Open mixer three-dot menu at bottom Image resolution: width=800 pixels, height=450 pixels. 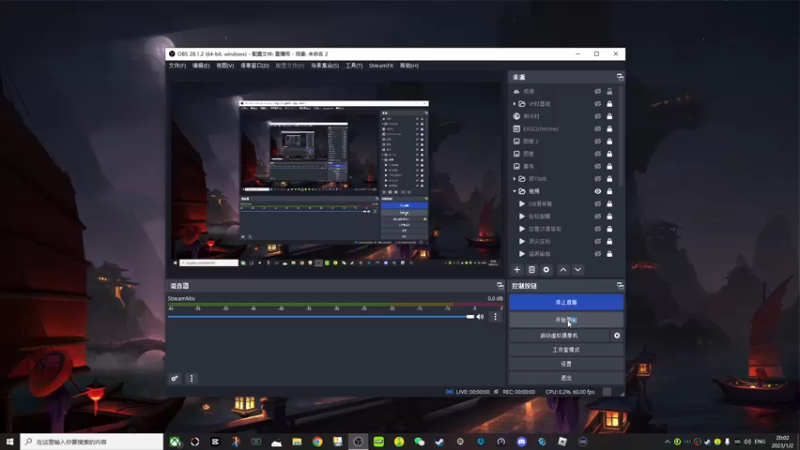(191, 379)
